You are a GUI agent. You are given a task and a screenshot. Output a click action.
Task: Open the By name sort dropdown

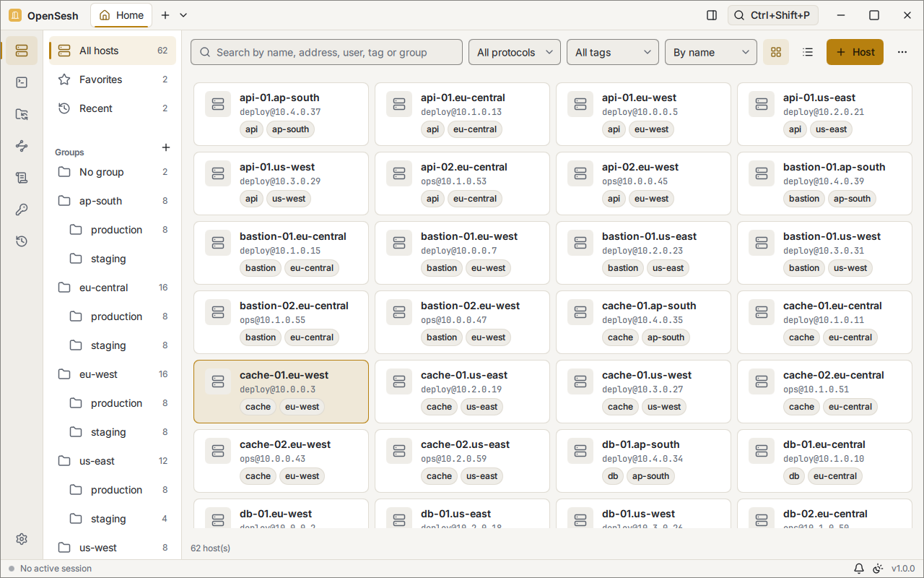click(711, 52)
